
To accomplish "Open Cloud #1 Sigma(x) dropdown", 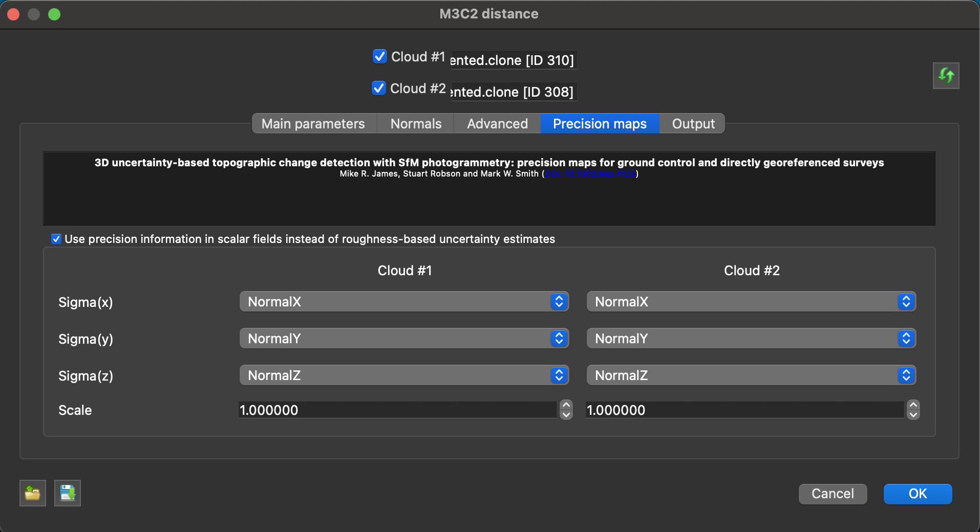I will point(404,302).
